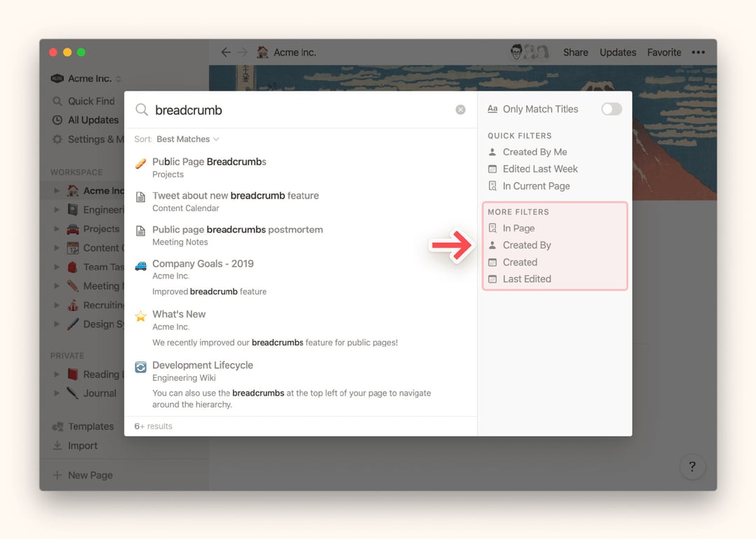Expand the Reading list tree arrow in sidebar
756x539 pixels.
click(x=56, y=374)
